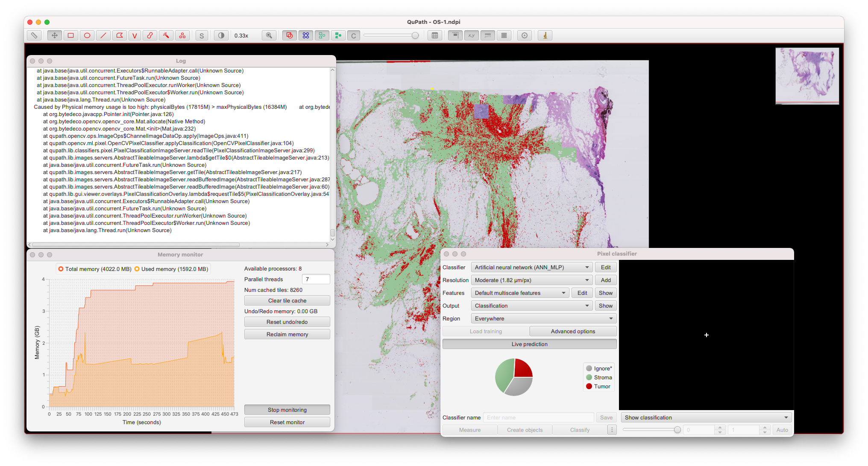Select the Brush annotation tool

[x=150, y=35]
